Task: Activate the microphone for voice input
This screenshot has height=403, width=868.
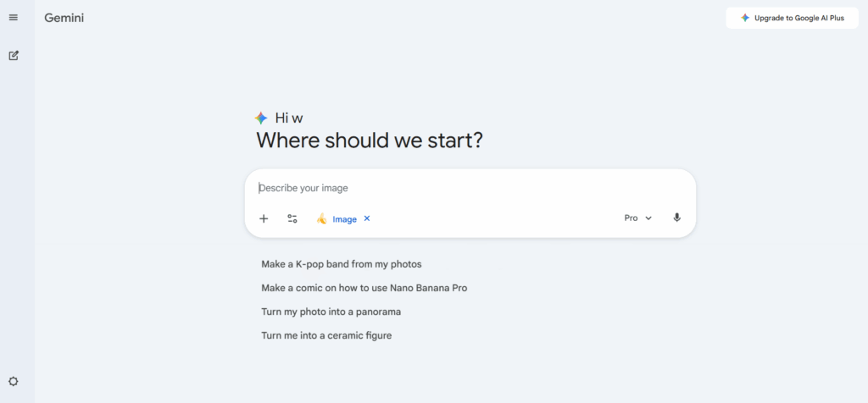Action: pyautogui.click(x=676, y=218)
